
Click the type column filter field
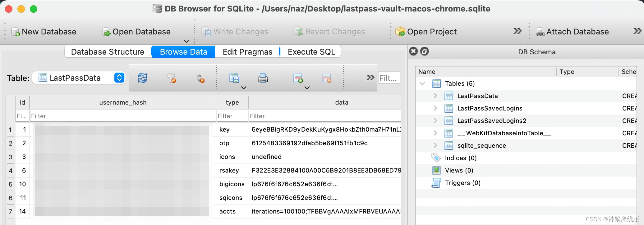click(x=232, y=116)
